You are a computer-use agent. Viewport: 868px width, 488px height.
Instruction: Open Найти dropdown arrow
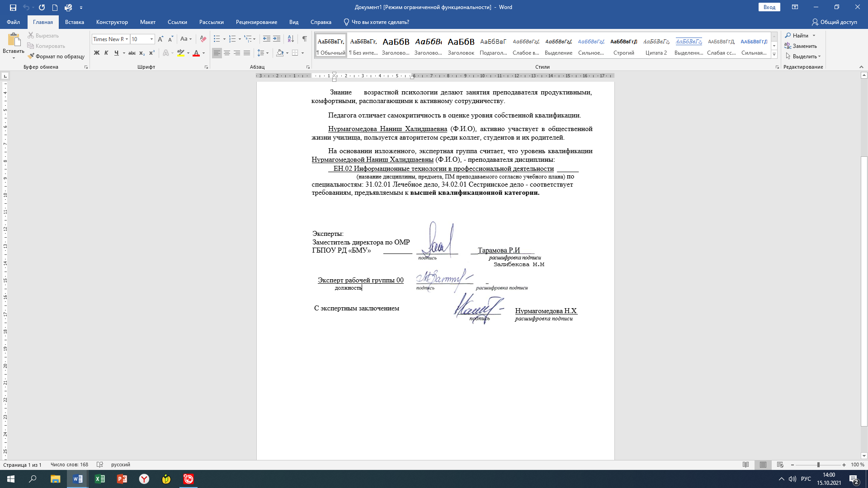pos(814,35)
